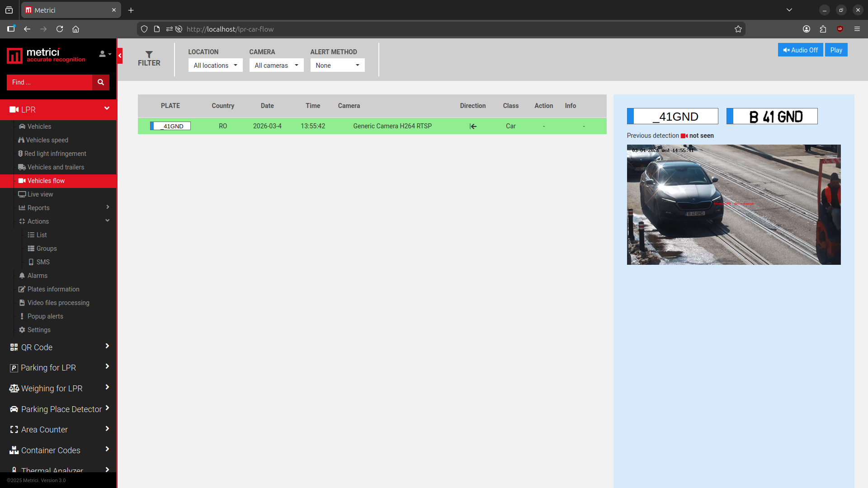Open the vehicle camera snapshot image
Screen dimensions: 868x488
tap(734, 205)
